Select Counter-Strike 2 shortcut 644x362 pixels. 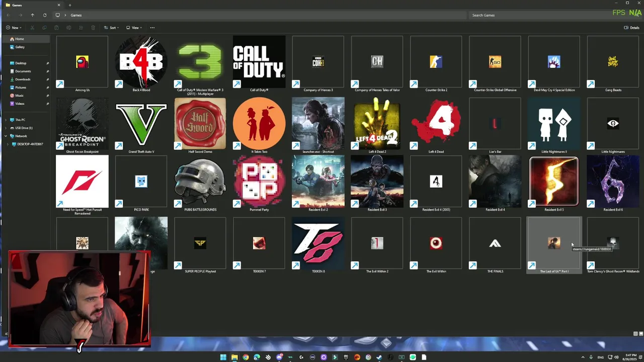436,64
